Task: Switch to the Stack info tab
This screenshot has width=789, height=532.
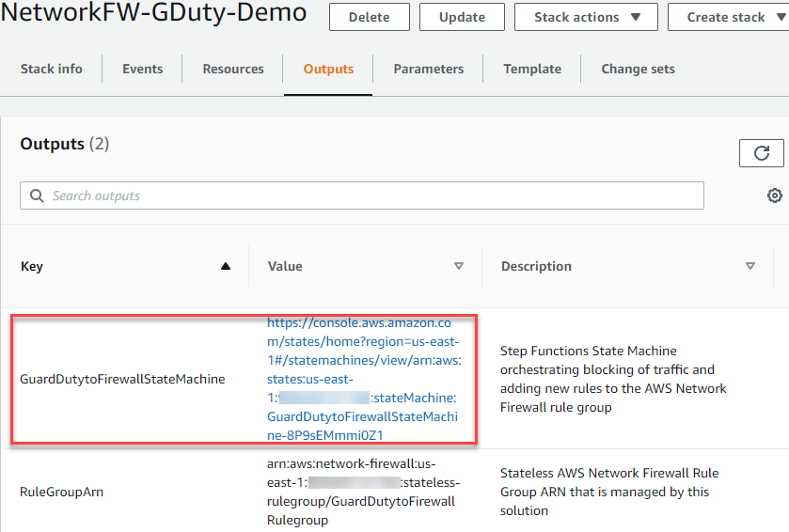Action: coord(52,69)
